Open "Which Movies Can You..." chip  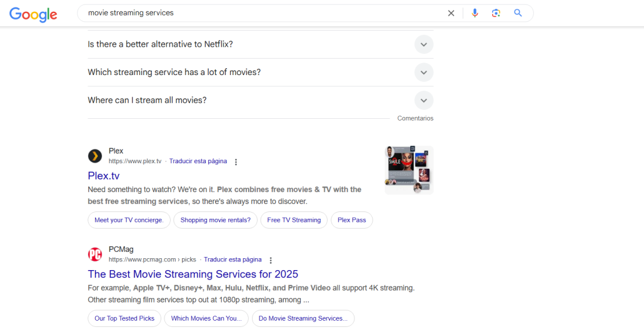tap(206, 318)
